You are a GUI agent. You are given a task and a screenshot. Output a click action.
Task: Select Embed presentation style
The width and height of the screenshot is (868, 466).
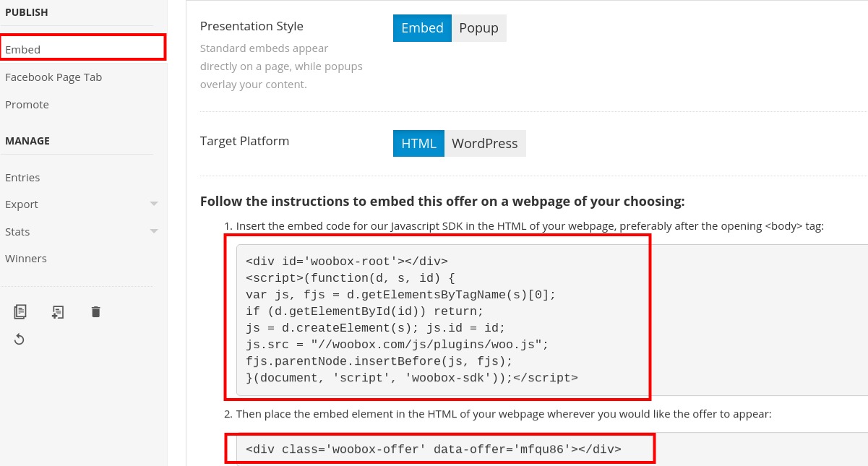pyautogui.click(x=422, y=28)
